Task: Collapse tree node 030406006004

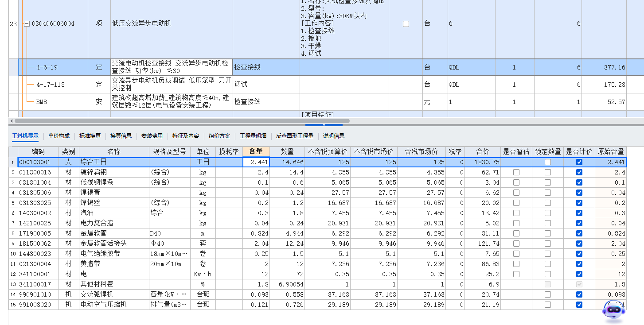Action: tap(27, 23)
